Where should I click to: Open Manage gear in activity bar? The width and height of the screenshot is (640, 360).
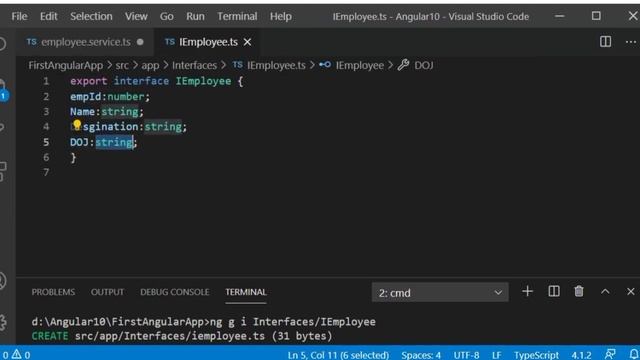(x=3, y=322)
